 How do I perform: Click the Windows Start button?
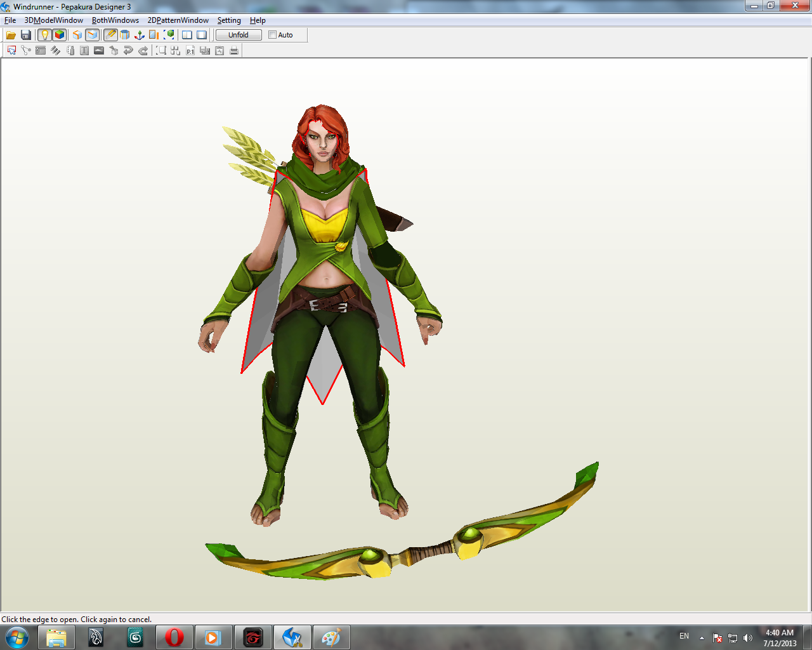(x=16, y=637)
